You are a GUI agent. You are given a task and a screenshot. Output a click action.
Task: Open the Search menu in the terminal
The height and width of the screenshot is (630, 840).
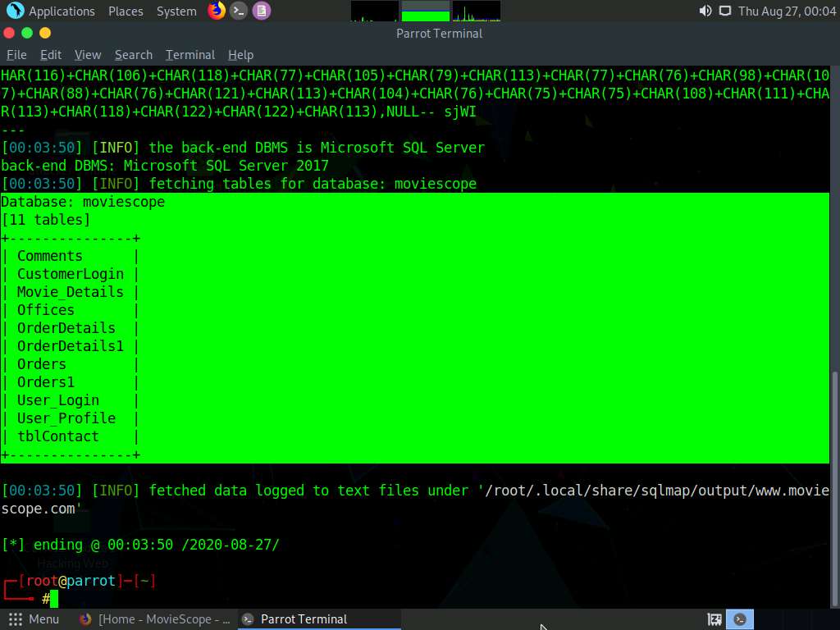(133, 55)
